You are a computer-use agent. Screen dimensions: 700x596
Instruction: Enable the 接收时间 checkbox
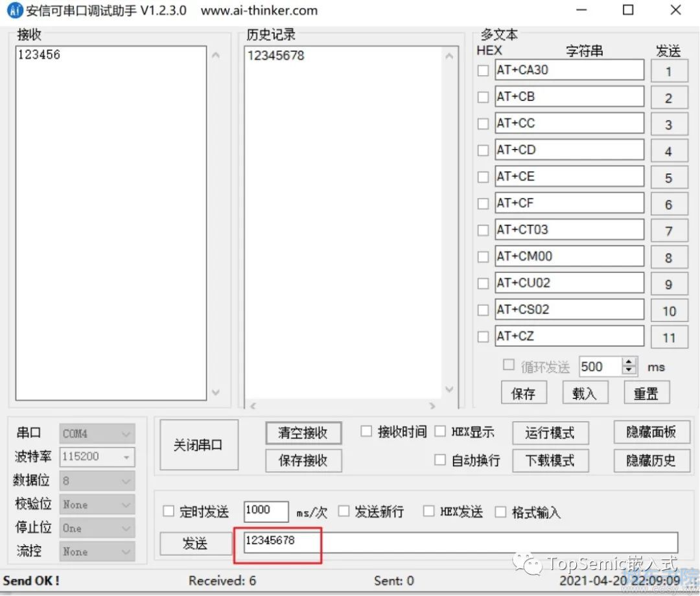point(366,431)
